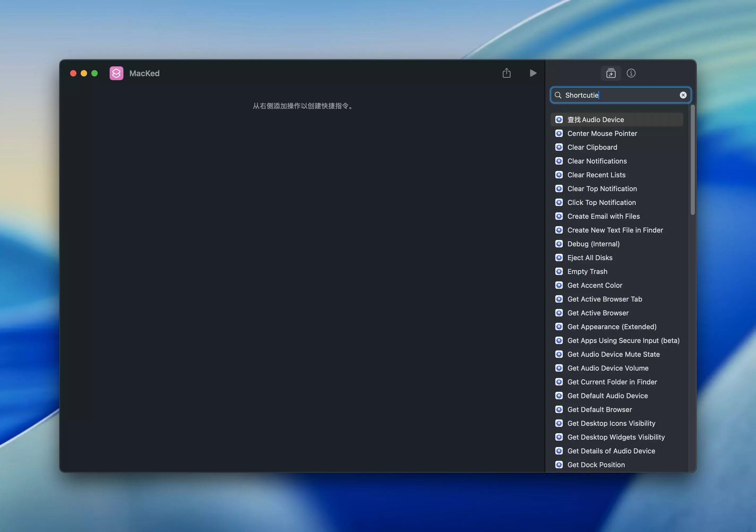Select the 查找 Audio Device action
756x532 pixels.
pyautogui.click(x=595, y=119)
